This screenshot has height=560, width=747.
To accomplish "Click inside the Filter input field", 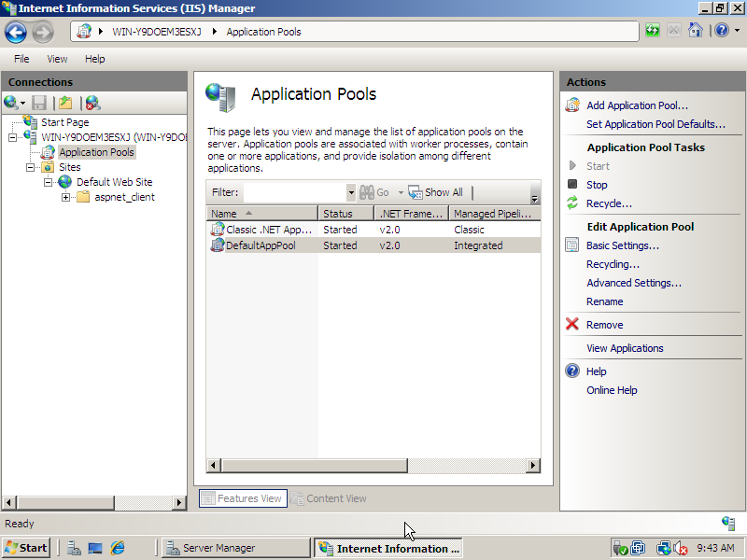I will click(295, 192).
